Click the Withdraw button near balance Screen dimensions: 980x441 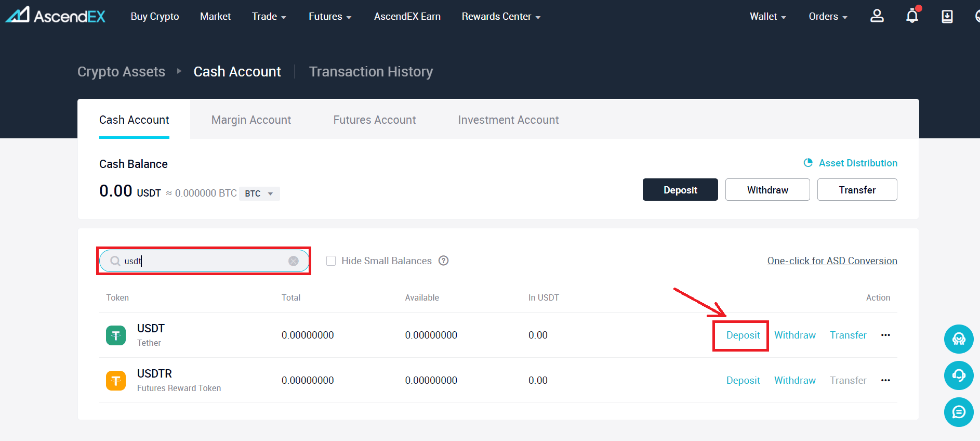767,190
